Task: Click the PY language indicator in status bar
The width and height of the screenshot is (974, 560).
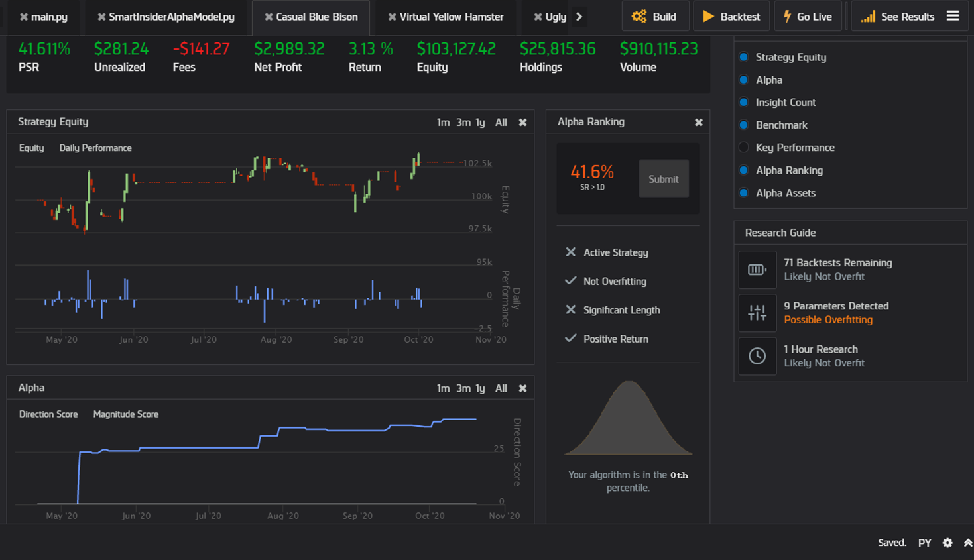Action: click(924, 543)
